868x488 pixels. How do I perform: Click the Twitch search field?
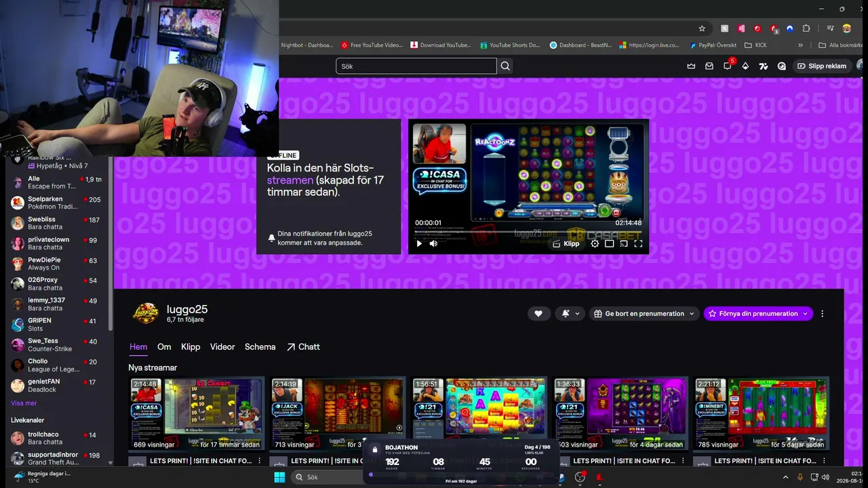[x=416, y=66]
